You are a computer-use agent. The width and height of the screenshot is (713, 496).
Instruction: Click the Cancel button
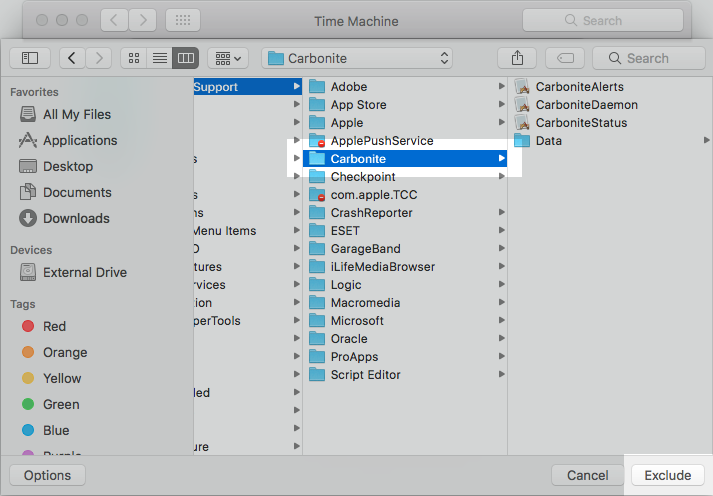click(587, 475)
